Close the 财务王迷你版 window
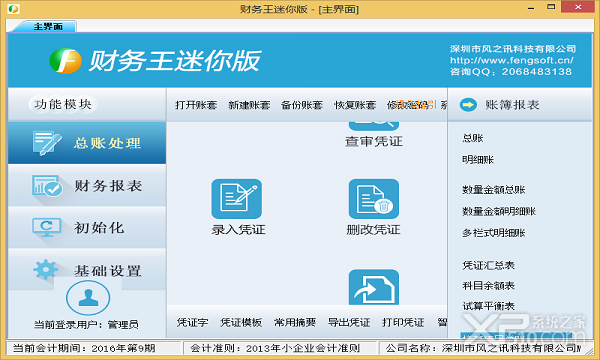This screenshot has height=360, width=600. pos(578,7)
